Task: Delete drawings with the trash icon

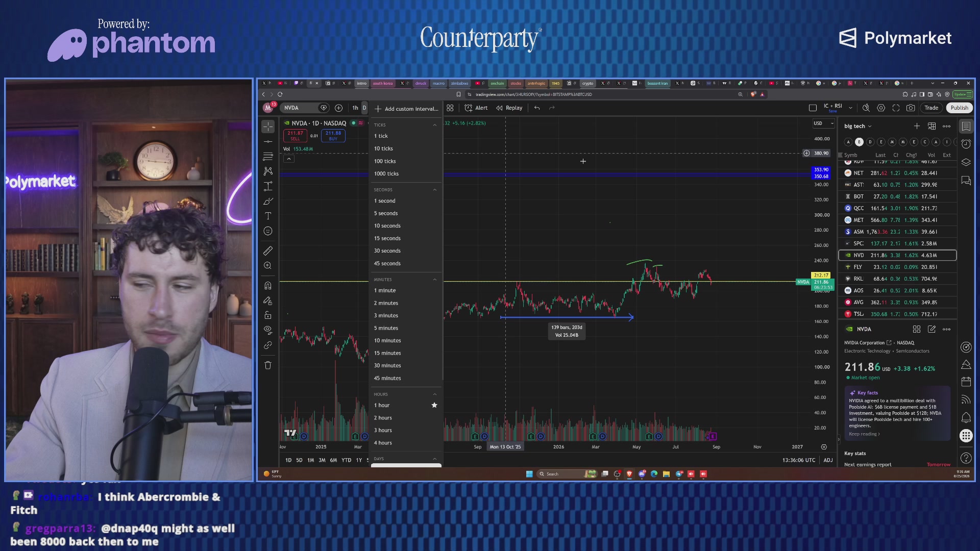Action: point(268,365)
